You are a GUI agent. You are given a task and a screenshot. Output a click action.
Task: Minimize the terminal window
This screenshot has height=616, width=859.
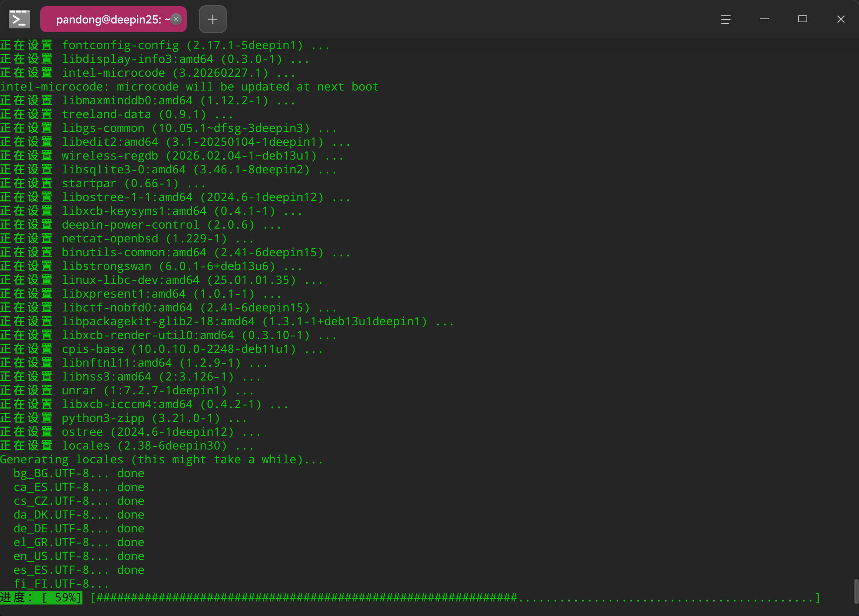click(x=764, y=19)
